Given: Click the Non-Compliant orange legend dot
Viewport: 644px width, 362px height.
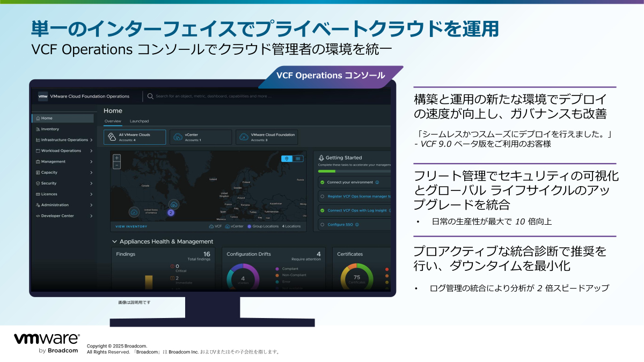Looking at the screenshot, I should pos(277,275).
